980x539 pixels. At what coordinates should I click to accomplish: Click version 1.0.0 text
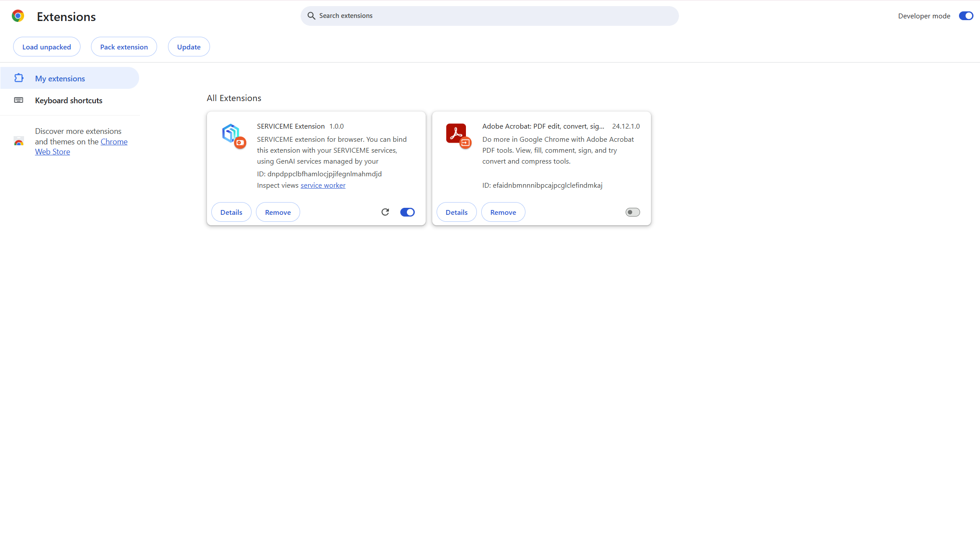coord(336,126)
